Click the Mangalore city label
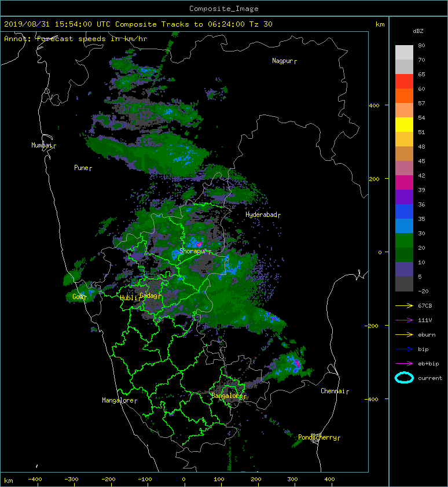This screenshot has height=487, width=448. click(118, 400)
